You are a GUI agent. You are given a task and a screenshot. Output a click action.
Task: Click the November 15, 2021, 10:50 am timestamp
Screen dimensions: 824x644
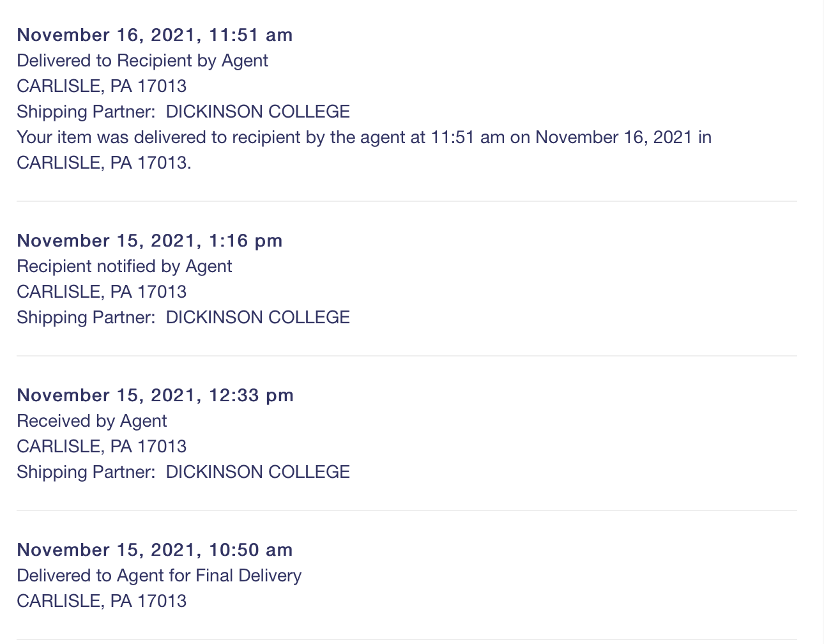coord(155,550)
